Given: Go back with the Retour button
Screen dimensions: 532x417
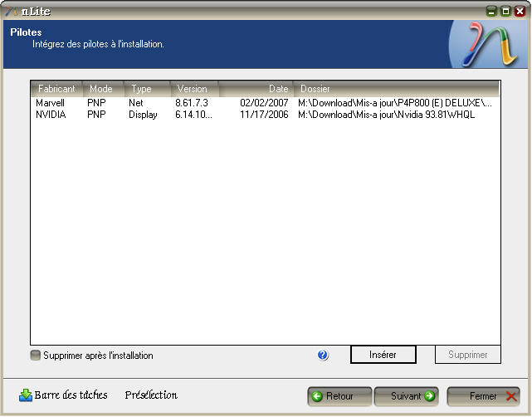Looking at the screenshot, I should coord(339,396).
